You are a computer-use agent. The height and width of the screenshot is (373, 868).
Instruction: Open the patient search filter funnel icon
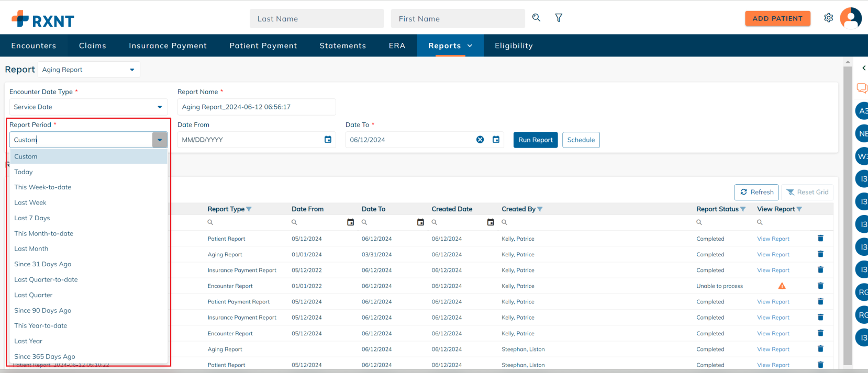coord(559,18)
